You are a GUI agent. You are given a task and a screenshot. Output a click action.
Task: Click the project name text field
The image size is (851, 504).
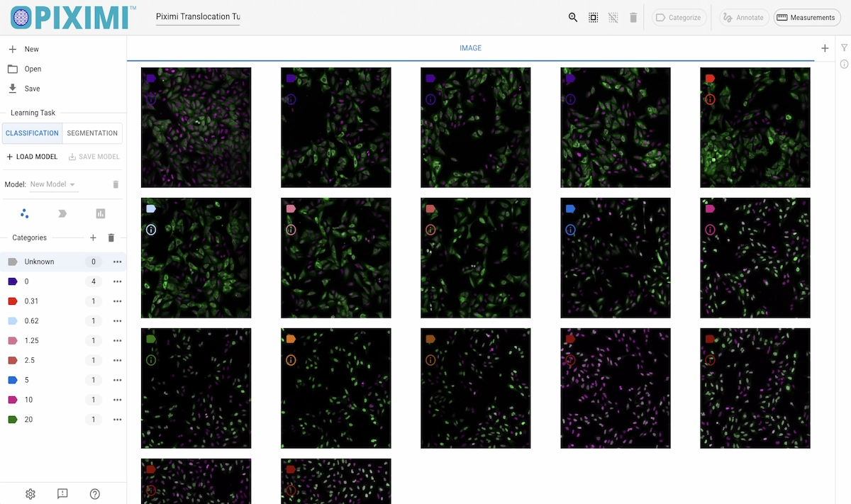tap(198, 17)
